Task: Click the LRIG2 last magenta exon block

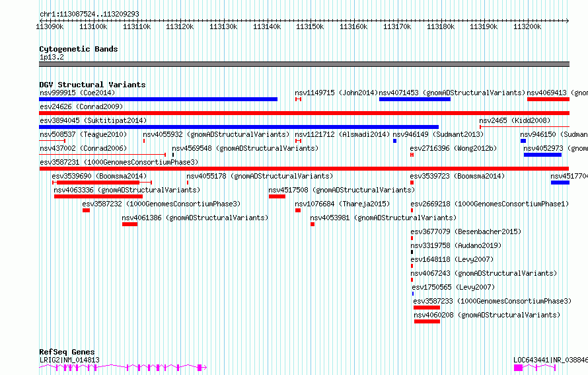Action: pyautogui.click(x=200, y=368)
